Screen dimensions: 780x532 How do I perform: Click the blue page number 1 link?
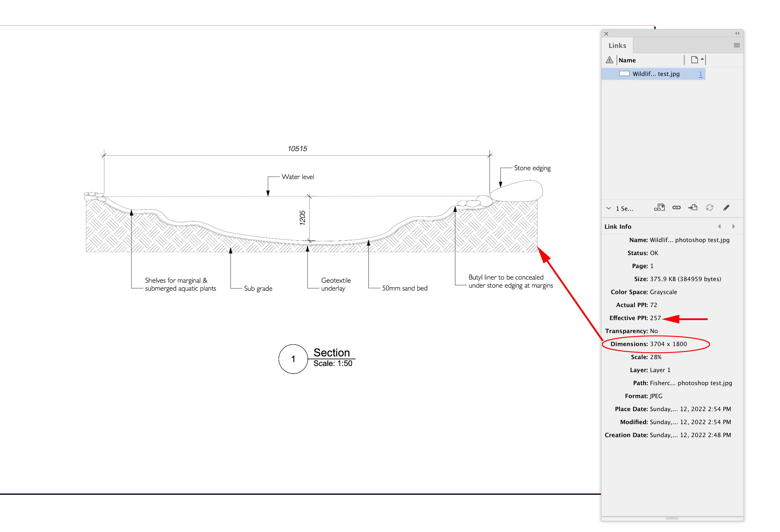pos(701,74)
